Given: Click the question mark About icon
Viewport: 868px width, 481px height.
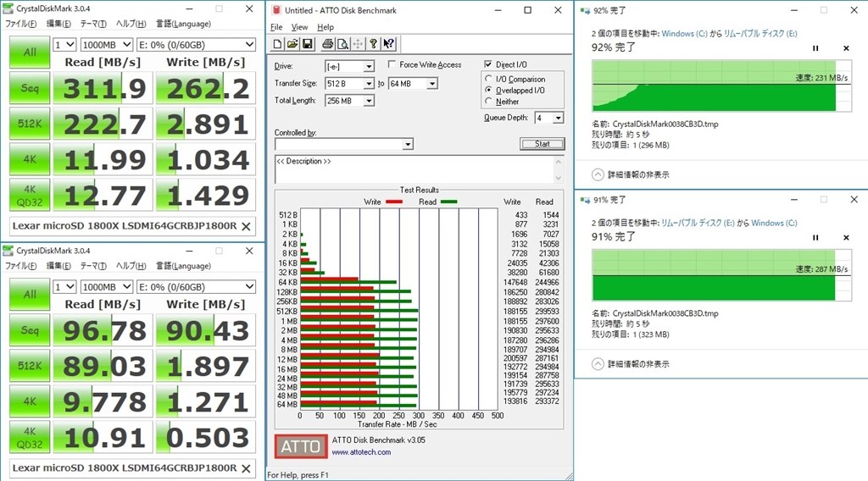Looking at the screenshot, I should 373,44.
